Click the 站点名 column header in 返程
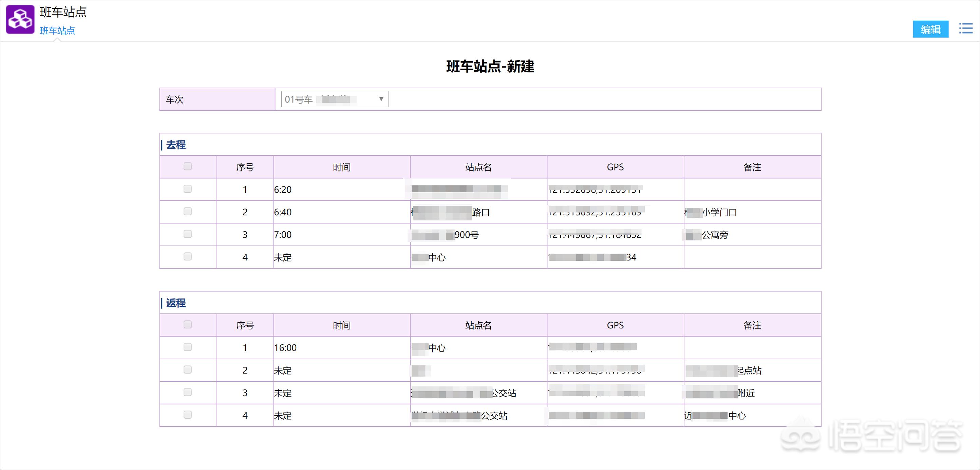The width and height of the screenshot is (980, 470). pyautogui.click(x=478, y=325)
